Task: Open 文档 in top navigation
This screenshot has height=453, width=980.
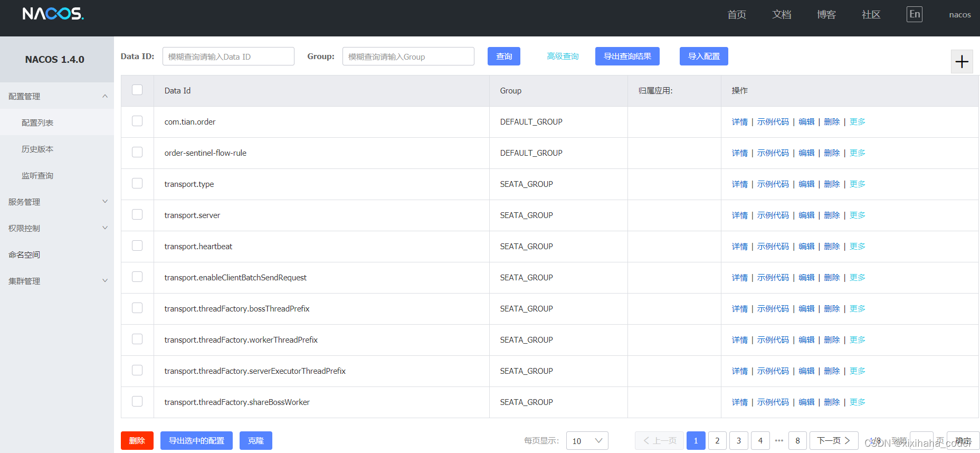Action: click(x=782, y=15)
